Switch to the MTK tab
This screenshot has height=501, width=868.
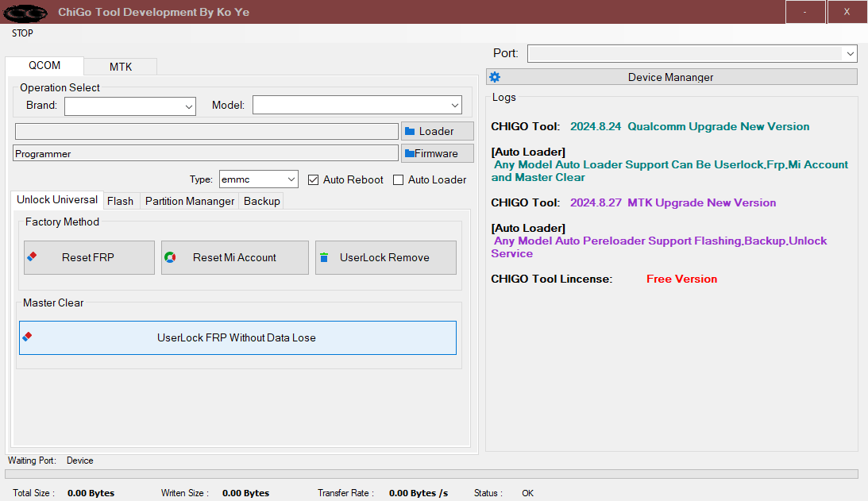point(121,67)
